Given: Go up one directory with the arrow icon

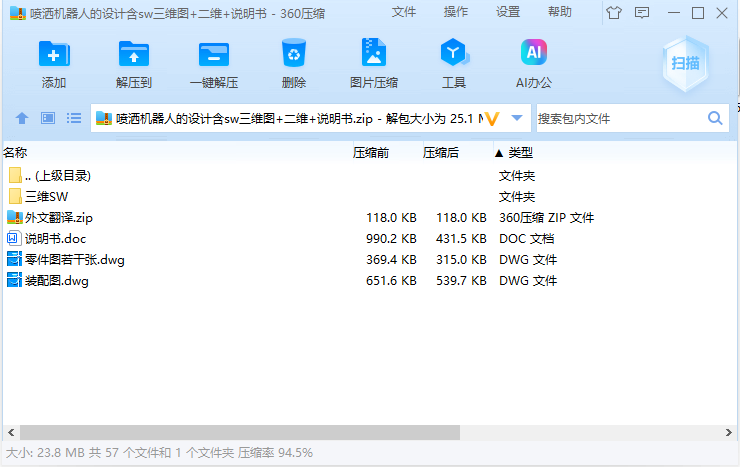Looking at the screenshot, I should (x=22, y=118).
